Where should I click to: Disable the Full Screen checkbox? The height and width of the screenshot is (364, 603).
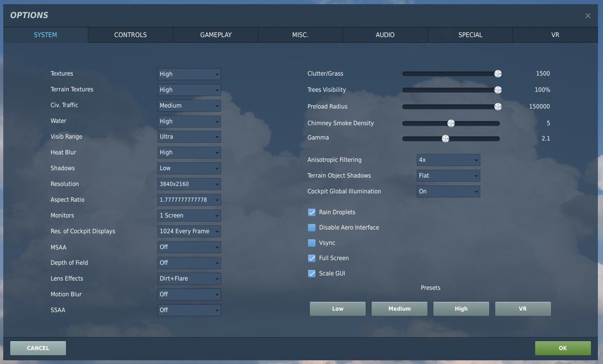pos(312,259)
